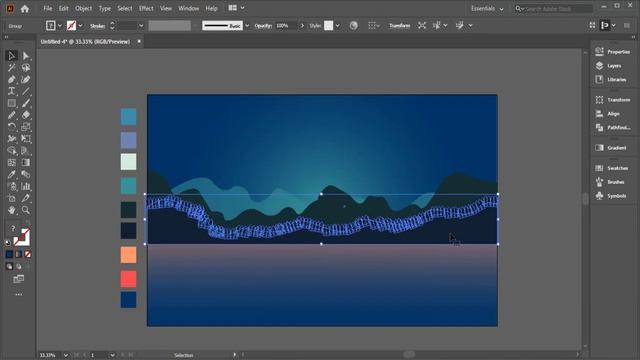Select the Eraser tool

point(26,115)
